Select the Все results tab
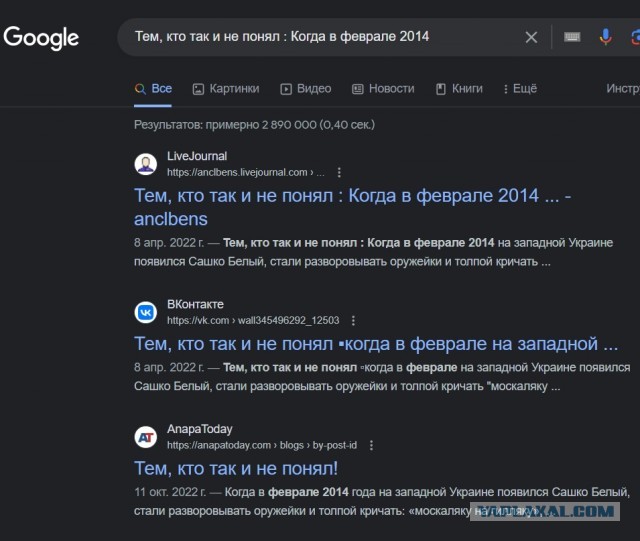 coord(153,89)
